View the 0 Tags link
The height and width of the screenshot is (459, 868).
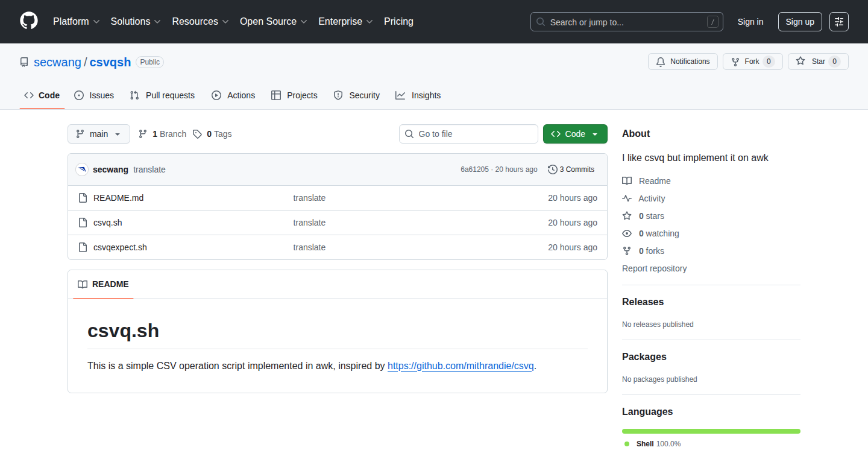click(x=212, y=134)
